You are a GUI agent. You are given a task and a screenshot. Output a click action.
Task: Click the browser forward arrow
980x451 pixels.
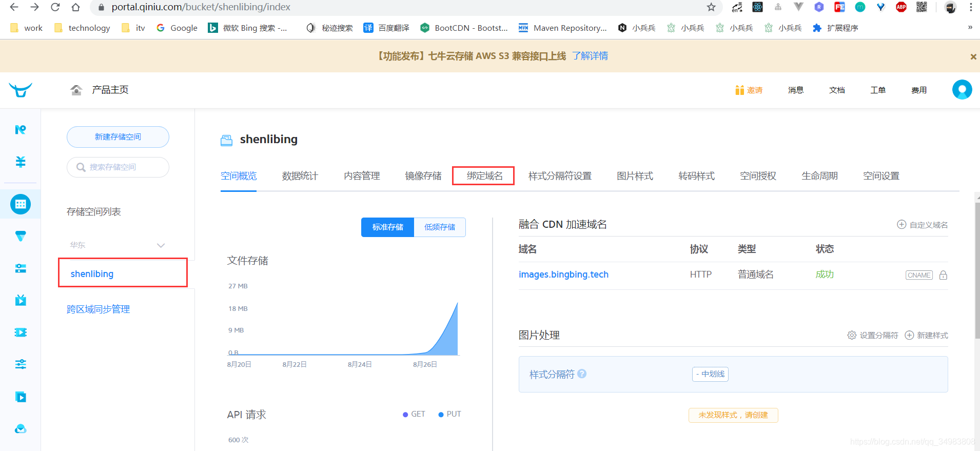(34, 7)
